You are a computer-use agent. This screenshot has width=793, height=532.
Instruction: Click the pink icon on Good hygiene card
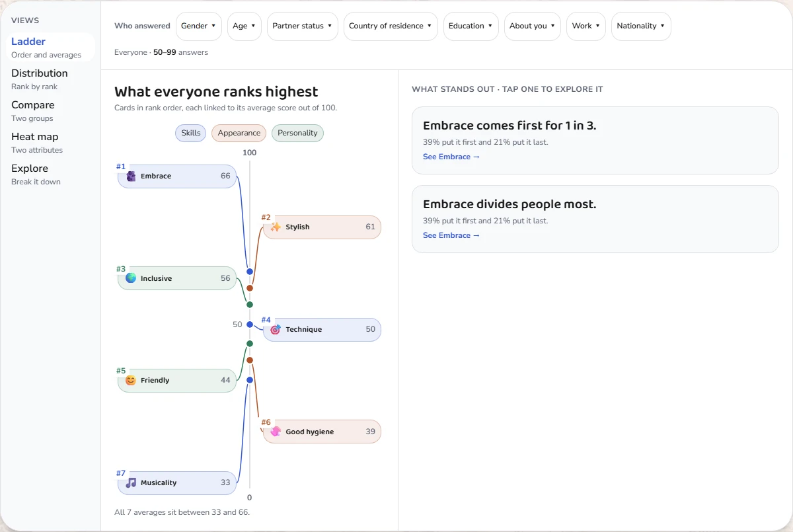[276, 432]
